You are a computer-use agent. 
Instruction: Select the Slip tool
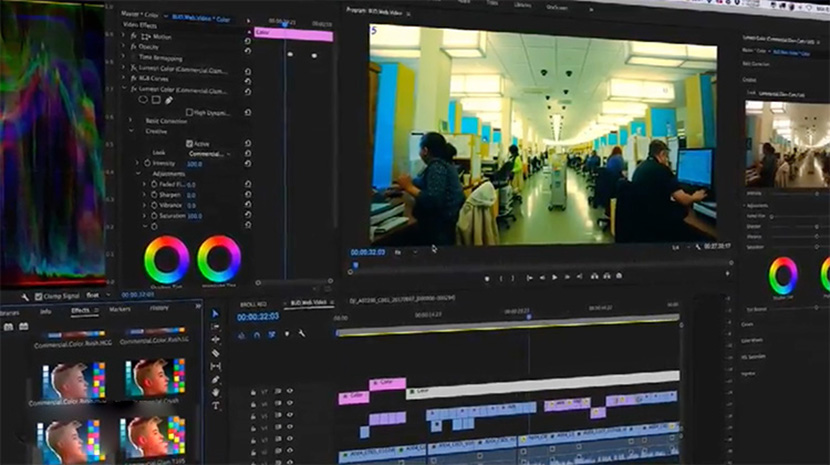tap(215, 366)
